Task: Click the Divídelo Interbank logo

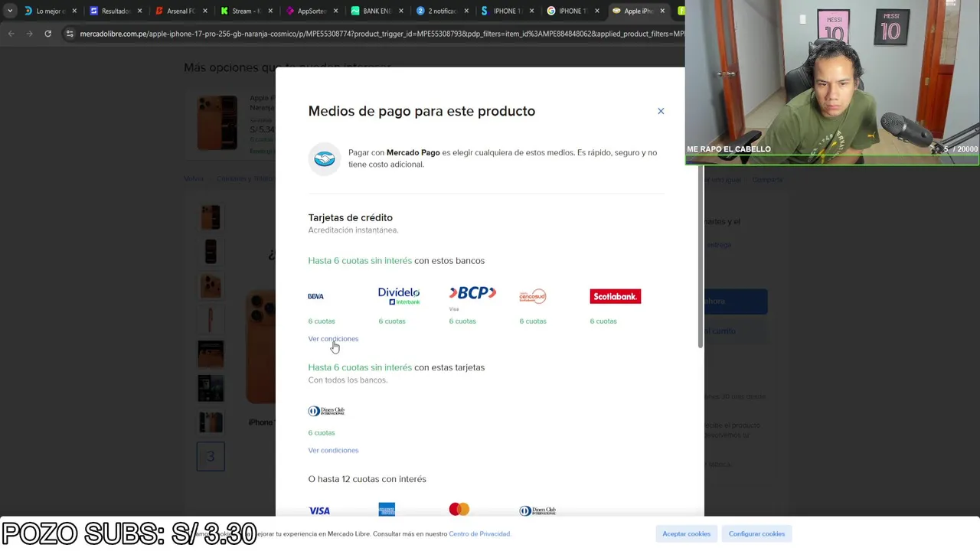Action: [399, 296]
